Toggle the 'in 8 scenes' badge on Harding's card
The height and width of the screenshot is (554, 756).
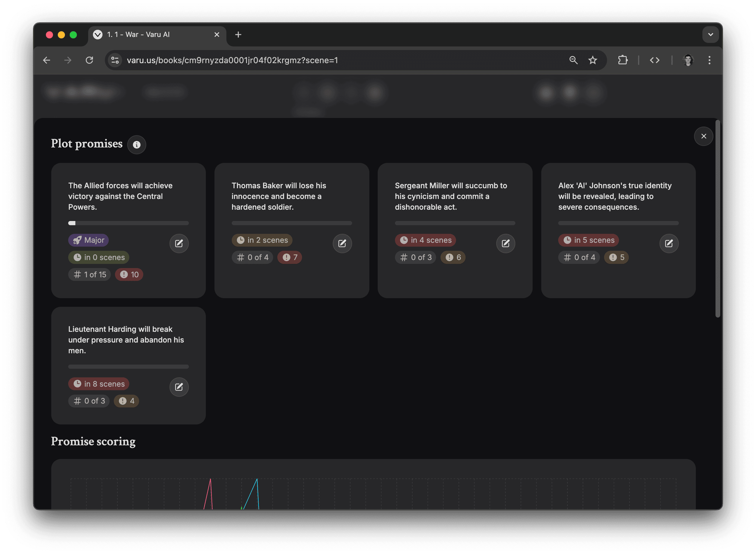pyautogui.click(x=99, y=384)
